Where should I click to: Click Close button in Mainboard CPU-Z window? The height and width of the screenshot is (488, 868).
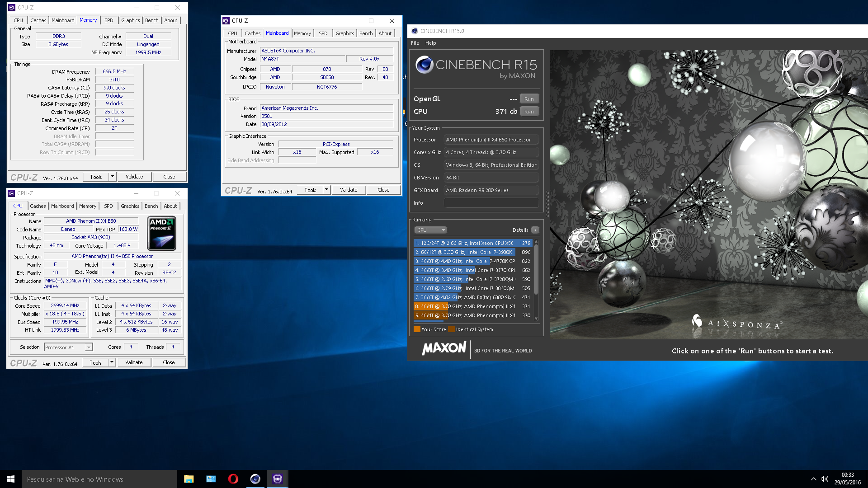(x=383, y=190)
